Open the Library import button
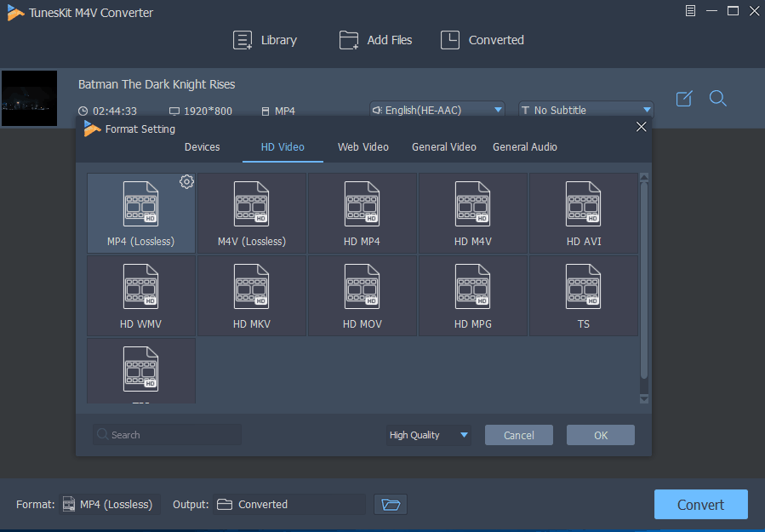 point(265,40)
